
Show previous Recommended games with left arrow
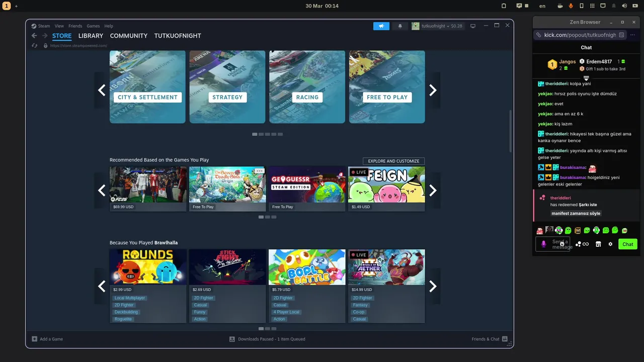point(102,190)
